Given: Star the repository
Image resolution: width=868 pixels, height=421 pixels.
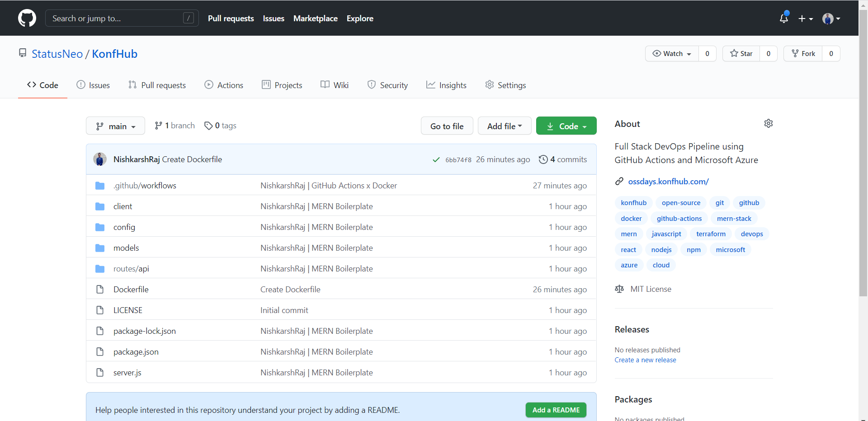Looking at the screenshot, I should pyautogui.click(x=741, y=54).
